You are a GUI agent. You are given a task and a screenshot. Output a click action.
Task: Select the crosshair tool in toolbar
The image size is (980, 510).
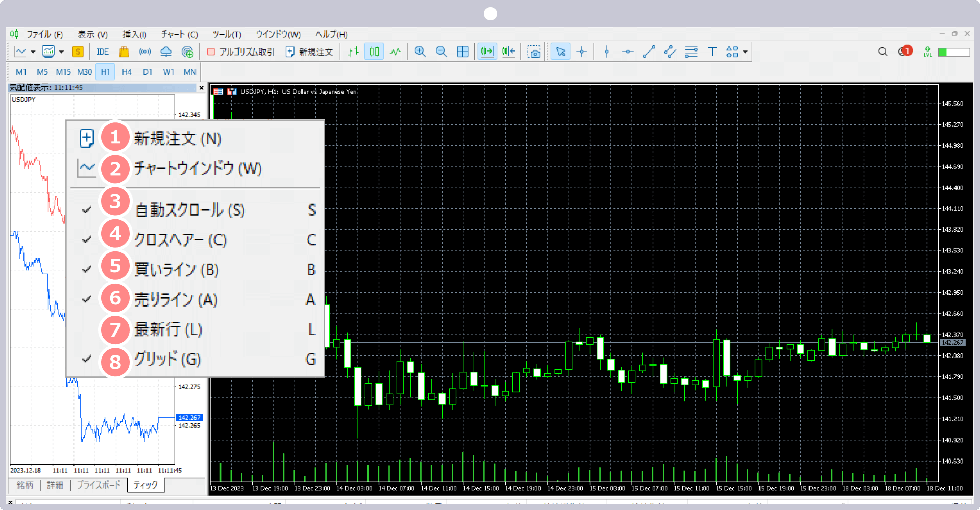click(582, 52)
